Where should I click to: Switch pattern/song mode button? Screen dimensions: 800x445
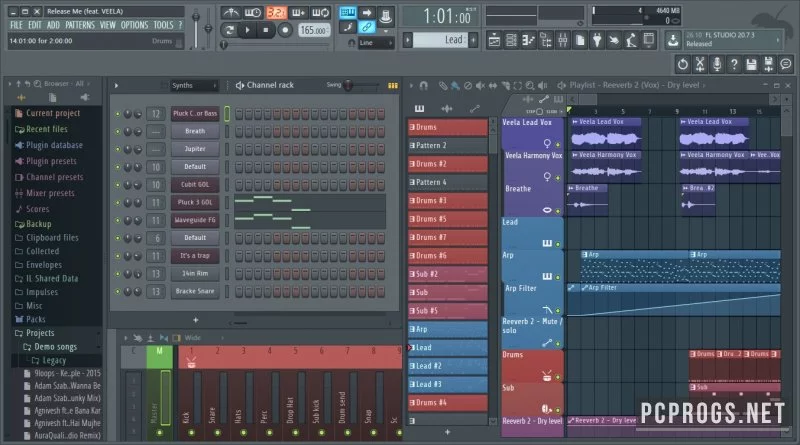(x=230, y=30)
